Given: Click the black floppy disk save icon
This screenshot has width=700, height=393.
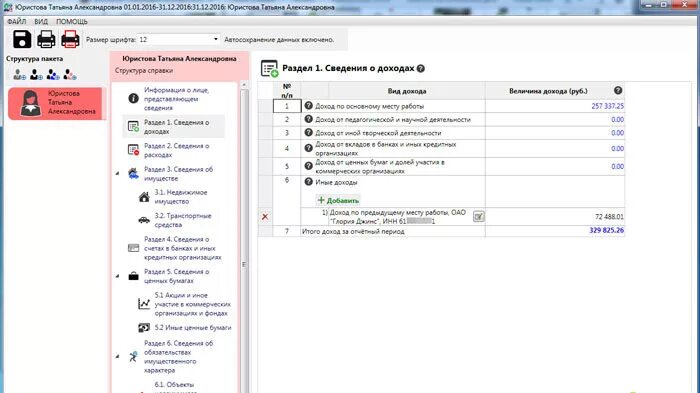Looking at the screenshot, I should tap(22, 39).
